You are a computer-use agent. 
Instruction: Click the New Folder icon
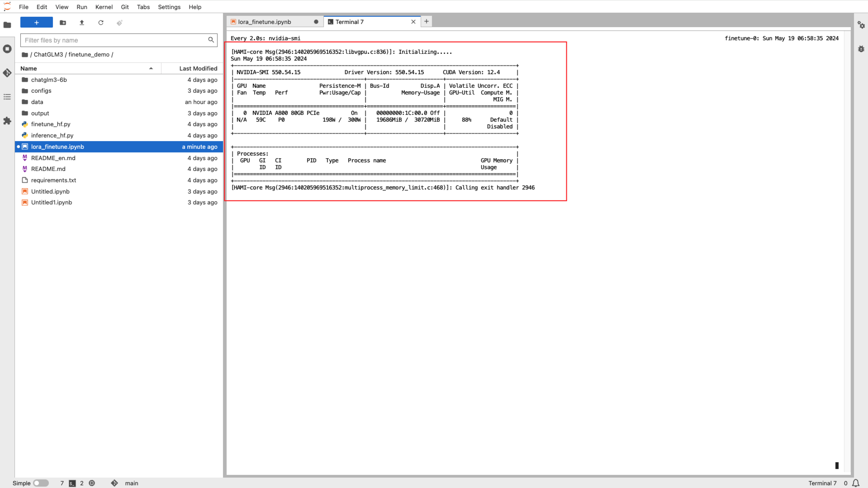click(63, 23)
